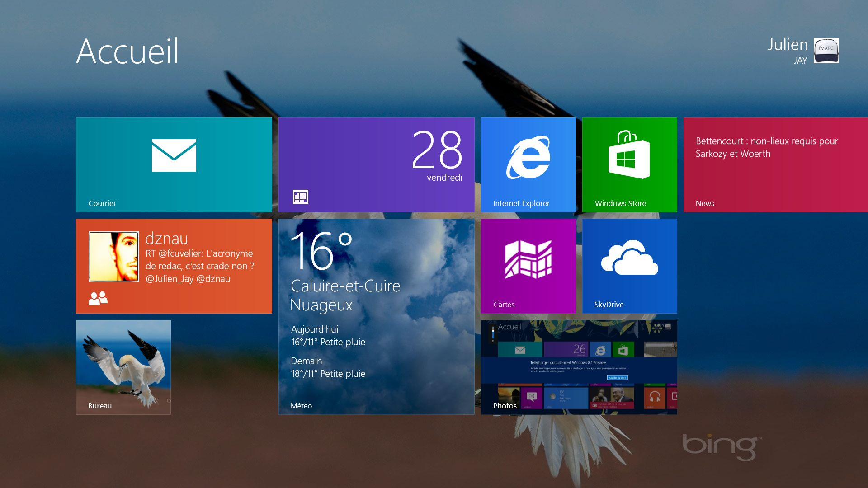The width and height of the screenshot is (868, 488).
Task: Click the 16° temperature reading
Action: 321,251
